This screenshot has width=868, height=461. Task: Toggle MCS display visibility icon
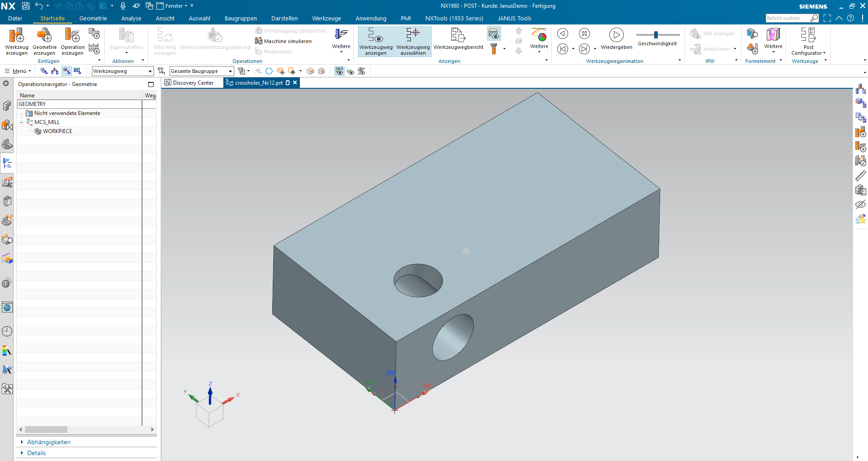pos(339,71)
